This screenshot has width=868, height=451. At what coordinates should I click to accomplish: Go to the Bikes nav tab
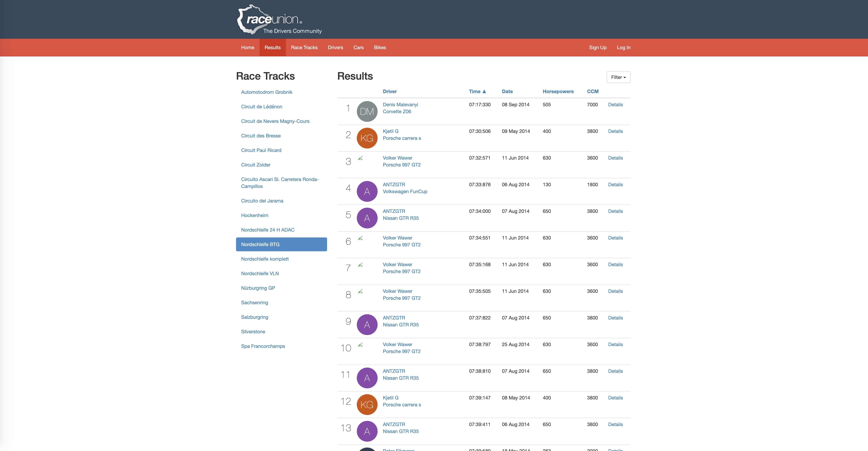(x=380, y=48)
